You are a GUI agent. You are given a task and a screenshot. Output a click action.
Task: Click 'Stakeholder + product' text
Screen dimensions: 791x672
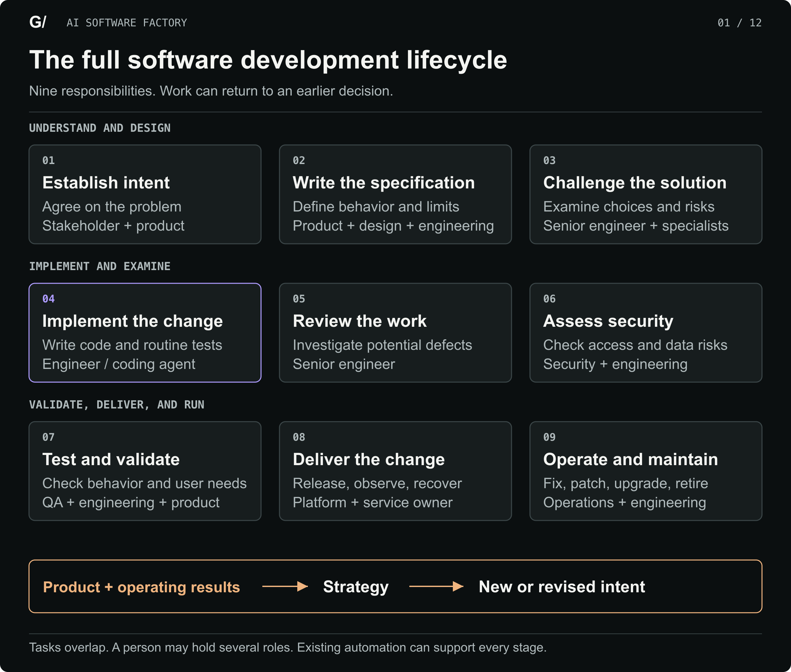(113, 226)
